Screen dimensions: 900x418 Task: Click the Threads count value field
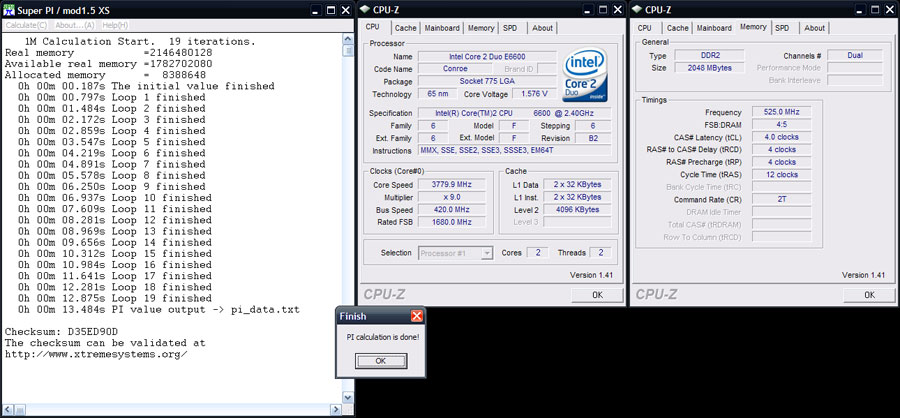601,253
